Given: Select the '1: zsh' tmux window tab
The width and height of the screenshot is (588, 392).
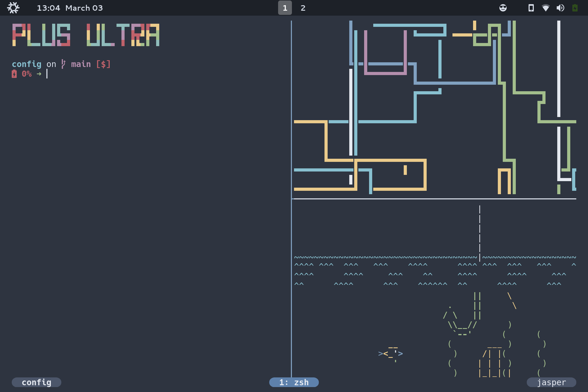Looking at the screenshot, I should click(294, 382).
